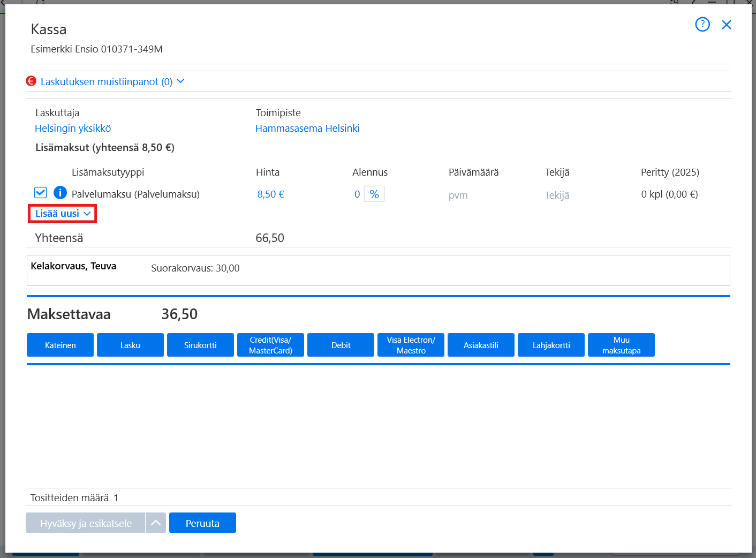Select Käteinen payment method
The width and height of the screenshot is (756, 558).
click(x=60, y=345)
